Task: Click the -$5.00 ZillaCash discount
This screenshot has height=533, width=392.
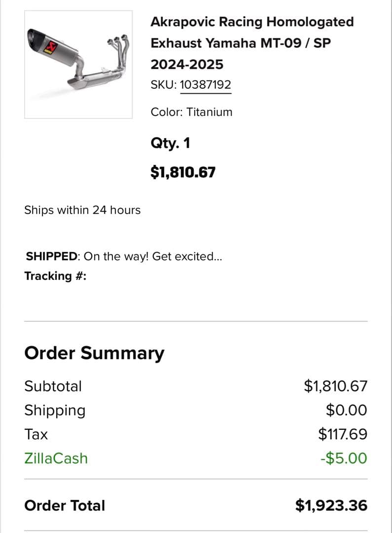Action: point(343,458)
